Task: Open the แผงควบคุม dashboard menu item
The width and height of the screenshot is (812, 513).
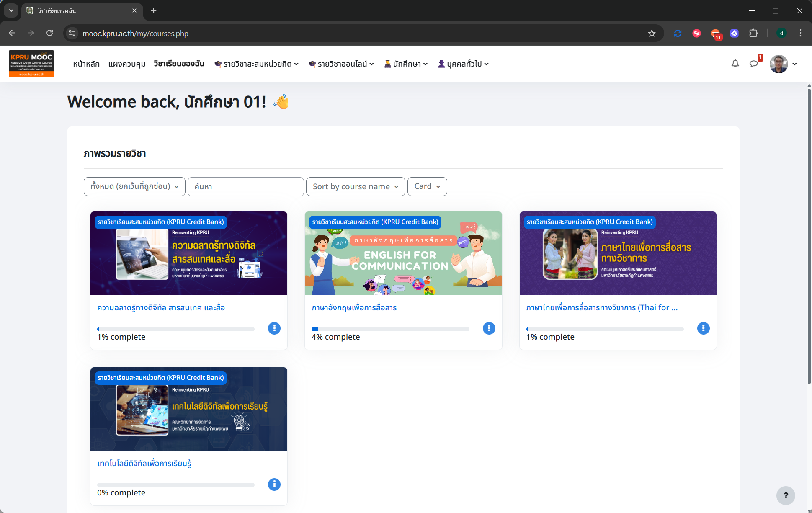Action: 127,64
